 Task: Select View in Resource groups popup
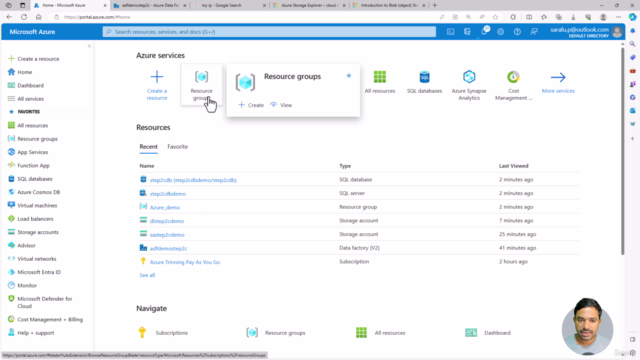281,105
